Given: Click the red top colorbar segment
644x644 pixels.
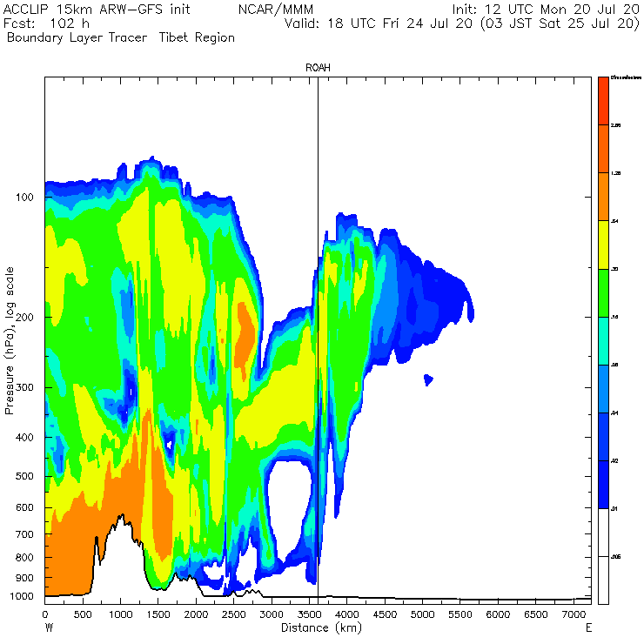Looking at the screenshot, I should pos(603,101).
